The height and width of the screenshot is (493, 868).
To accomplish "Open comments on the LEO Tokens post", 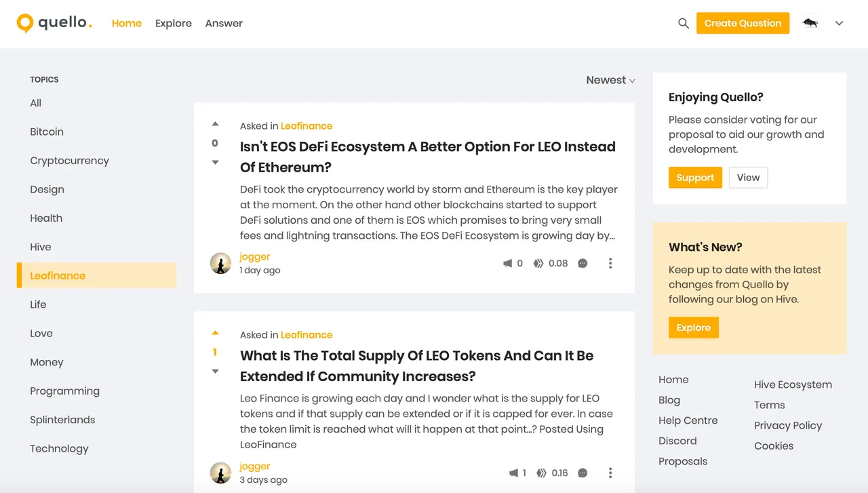I will pos(583,473).
